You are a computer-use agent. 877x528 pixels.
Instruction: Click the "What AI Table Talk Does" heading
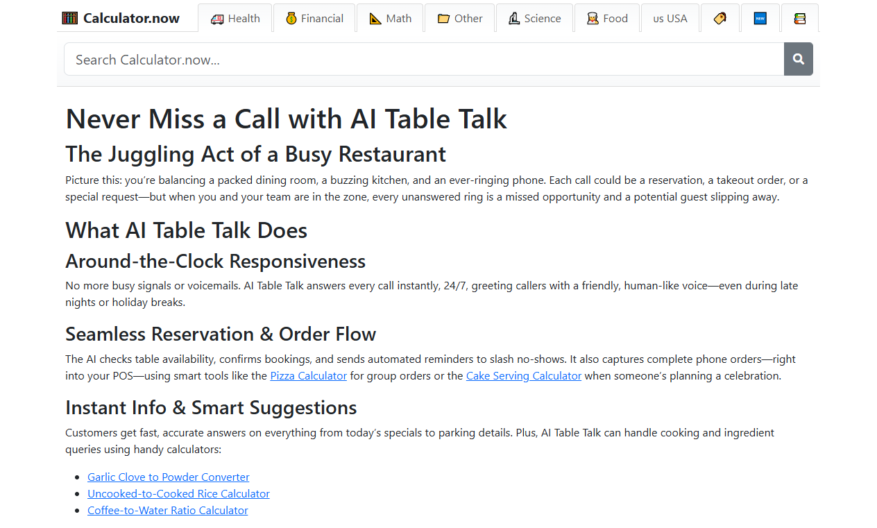pyautogui.click(x=186, y=230)
